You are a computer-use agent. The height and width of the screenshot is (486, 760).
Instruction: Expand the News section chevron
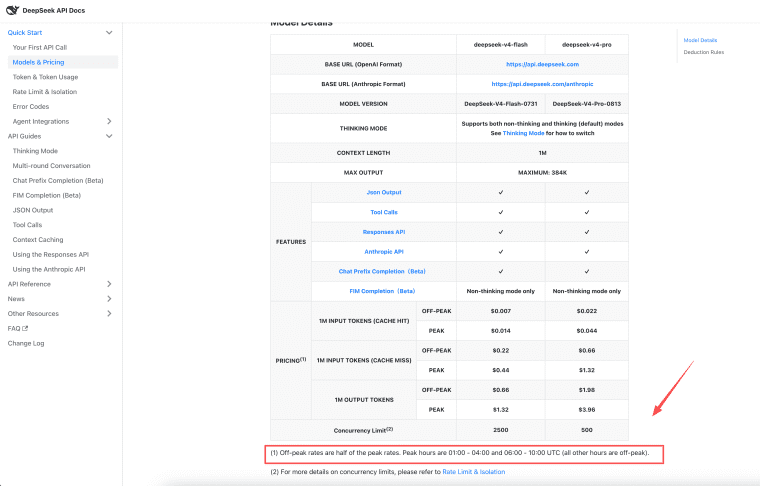coord(109,299)
